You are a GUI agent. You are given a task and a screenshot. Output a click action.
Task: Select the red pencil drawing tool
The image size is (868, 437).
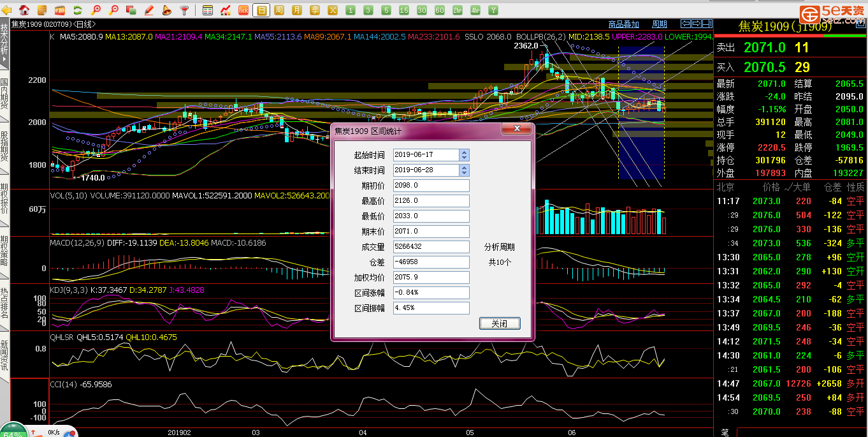pos(149,10)
